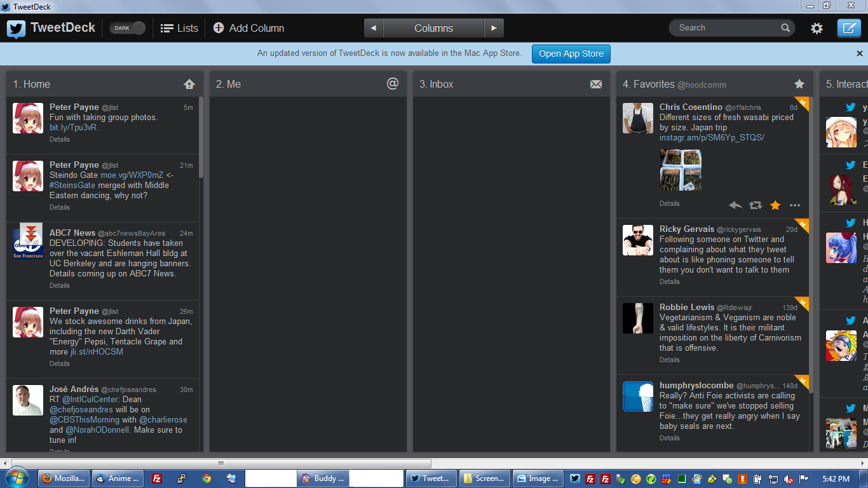Open the instagr.am/p/SM6Yp_STQS/ link
868x488 pixels.
pos(712,137)
